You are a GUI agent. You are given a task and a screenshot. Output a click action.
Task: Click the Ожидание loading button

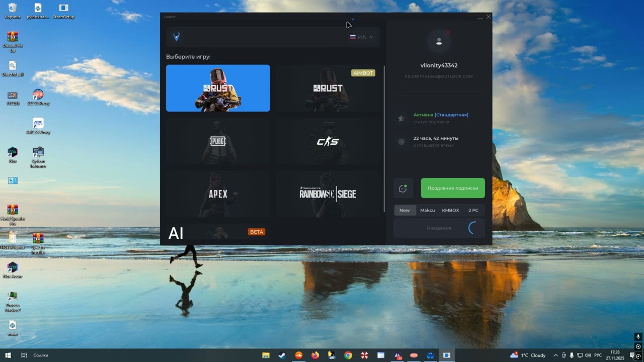[439, 228]
